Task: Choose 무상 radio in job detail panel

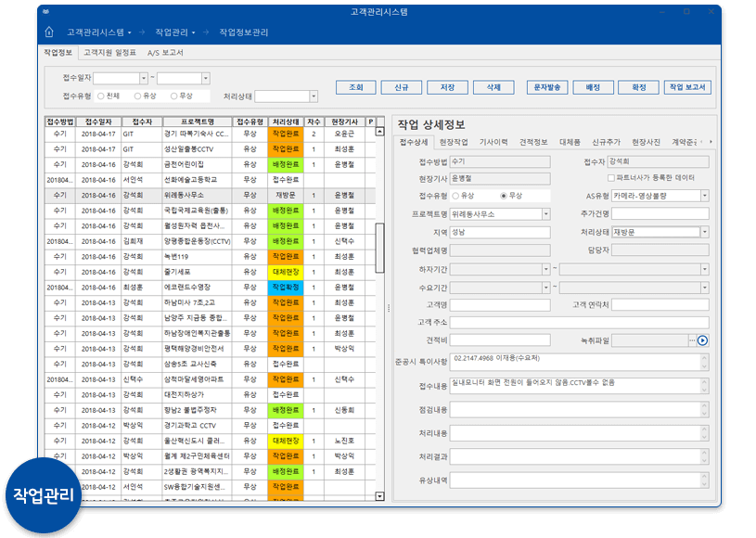Action: (x=504, y=196)
